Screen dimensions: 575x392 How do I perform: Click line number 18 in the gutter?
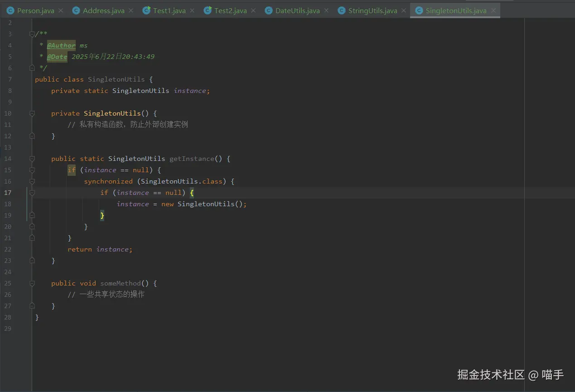(8, 204)
